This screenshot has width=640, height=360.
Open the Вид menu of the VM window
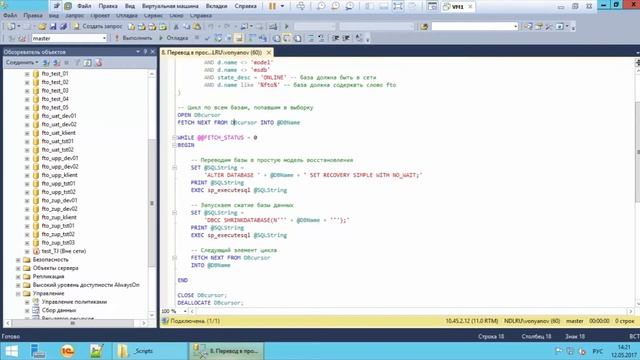click(x=130, y=6)
